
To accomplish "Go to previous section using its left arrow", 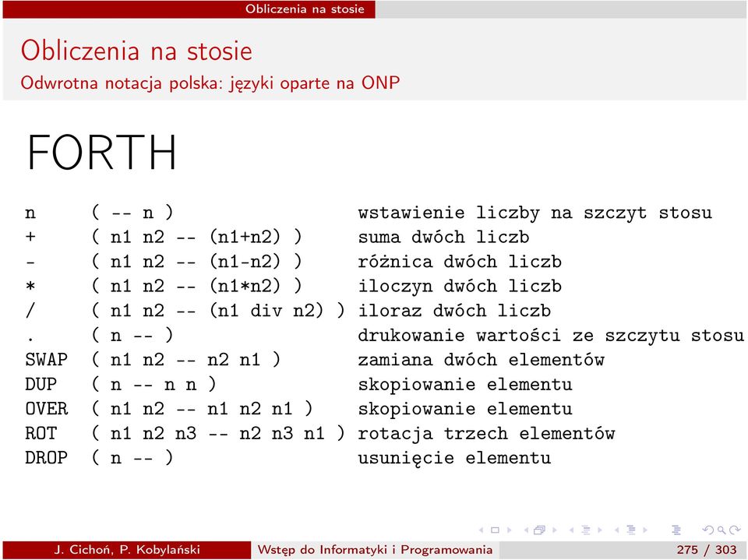I will (617, 530).
